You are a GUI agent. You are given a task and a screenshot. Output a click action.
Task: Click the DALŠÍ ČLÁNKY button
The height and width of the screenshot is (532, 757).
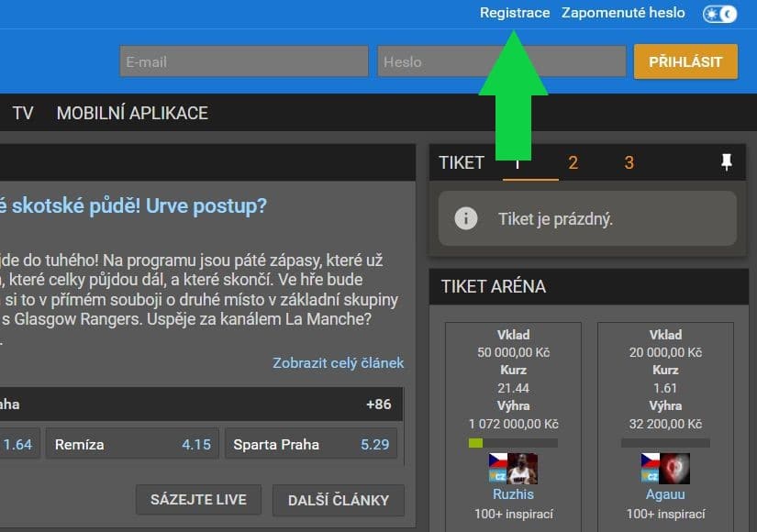[339, 500]
